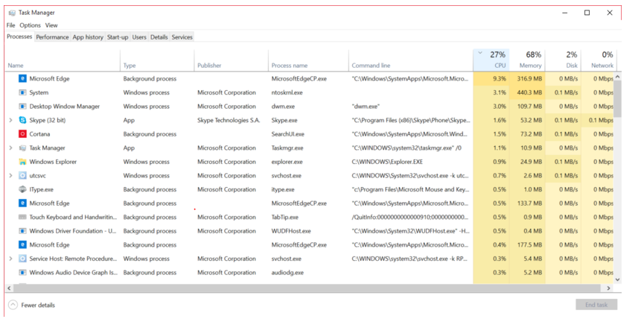Switch to the Start-up tab

point(118,37)
